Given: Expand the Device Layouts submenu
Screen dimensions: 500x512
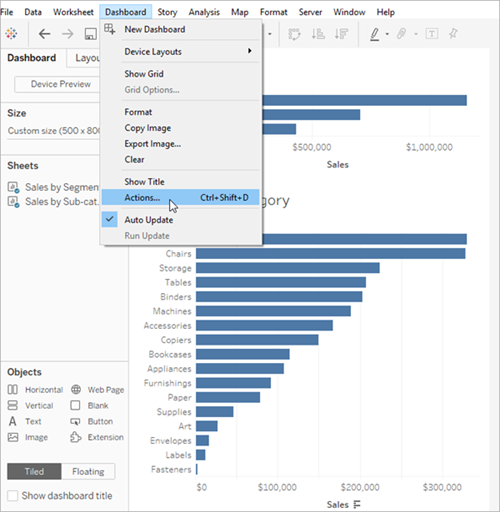Looking at the screenshot, I should 180,52.
